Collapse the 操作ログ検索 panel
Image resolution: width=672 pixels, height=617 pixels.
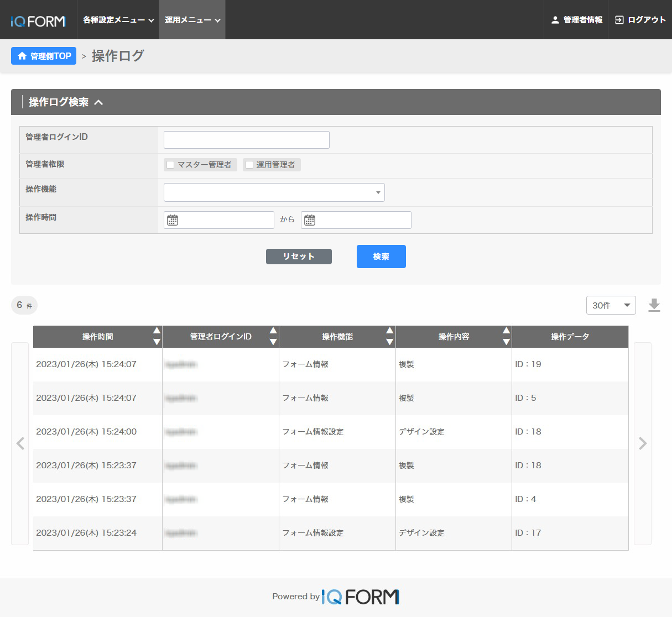pyautogui.click(x=98, y=102)
